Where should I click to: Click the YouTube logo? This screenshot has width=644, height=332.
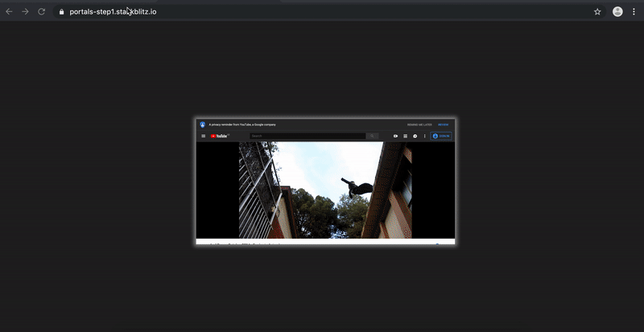[220, 136]
